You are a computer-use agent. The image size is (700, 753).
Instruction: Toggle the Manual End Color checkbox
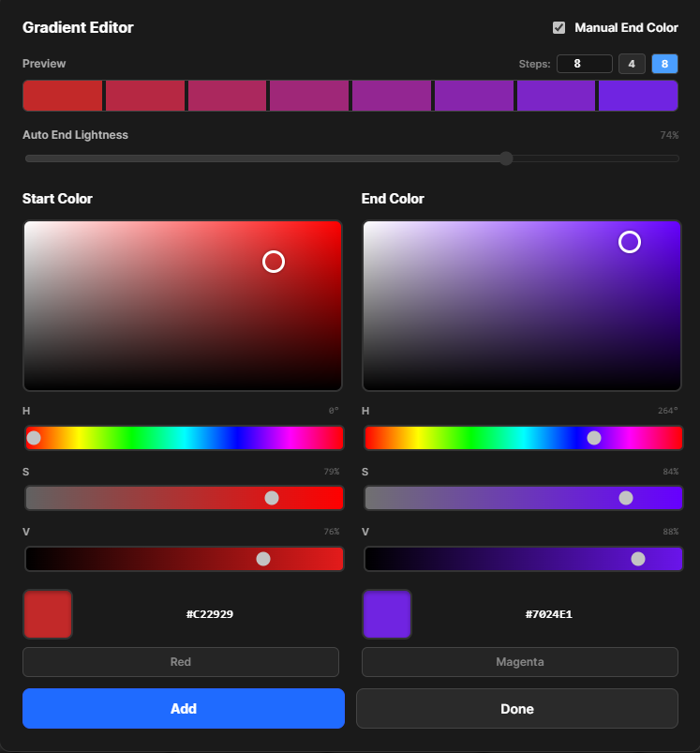click(x=559, y=28)
